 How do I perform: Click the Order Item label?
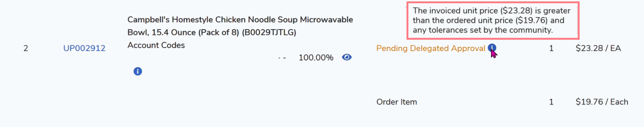click(396, 102)
